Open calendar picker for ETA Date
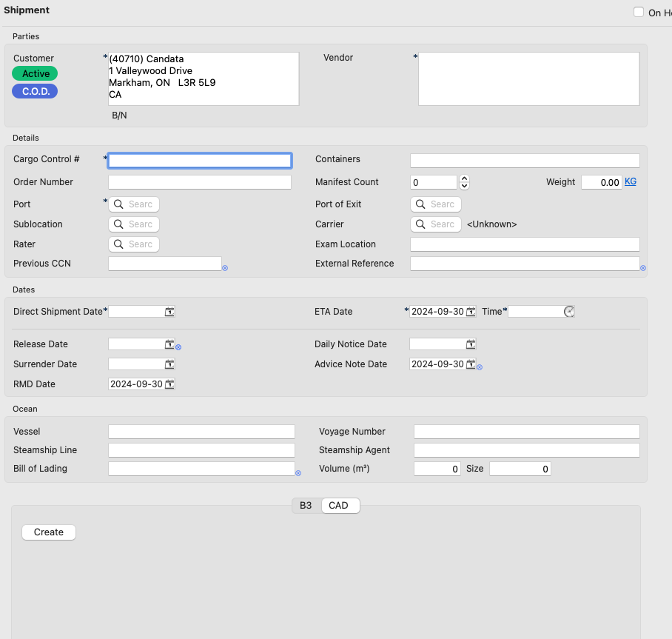Screen dimensions: 672x639 tap(471, 312)
